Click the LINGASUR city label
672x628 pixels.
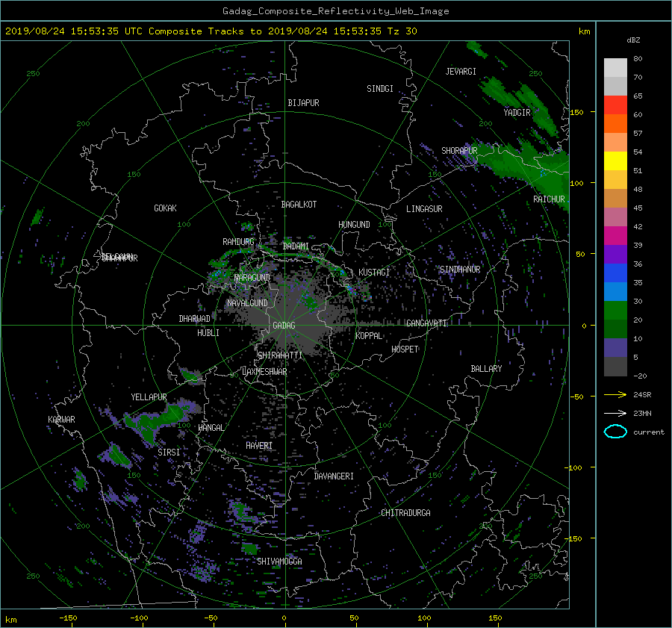point(424,209)
